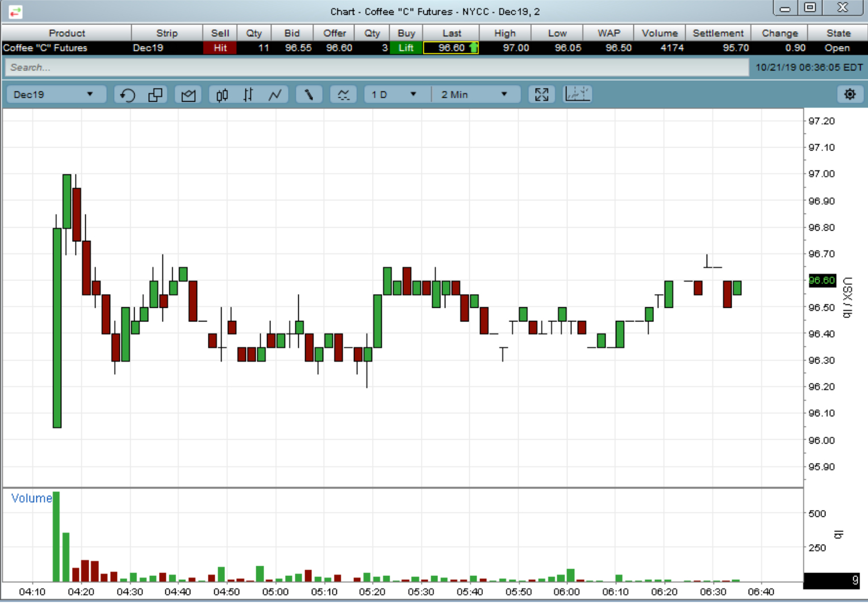This screenshot has height=606, width=868.
Task: Select OHLC bar chart type
Action: coord(248,95)
